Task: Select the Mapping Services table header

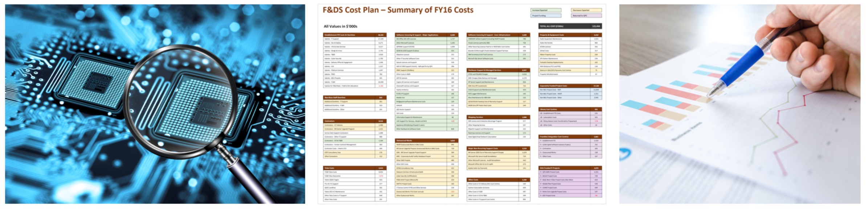Action: [x=498, y=117]
